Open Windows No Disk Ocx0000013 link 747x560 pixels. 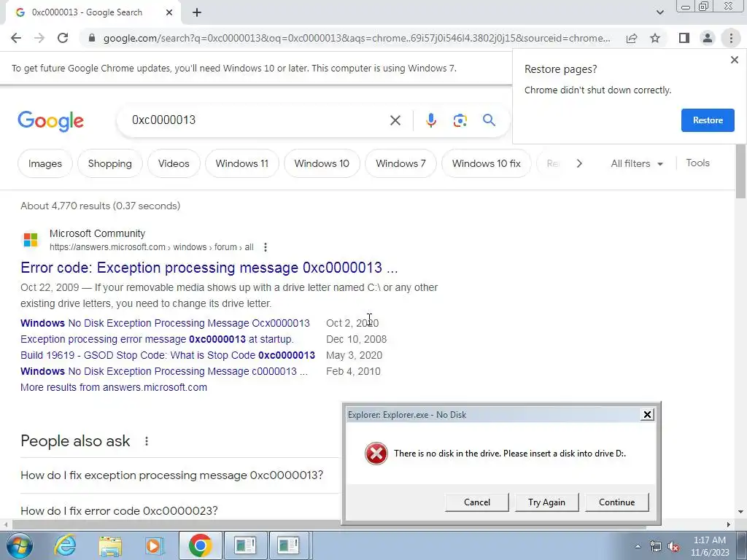pos(165,323)
